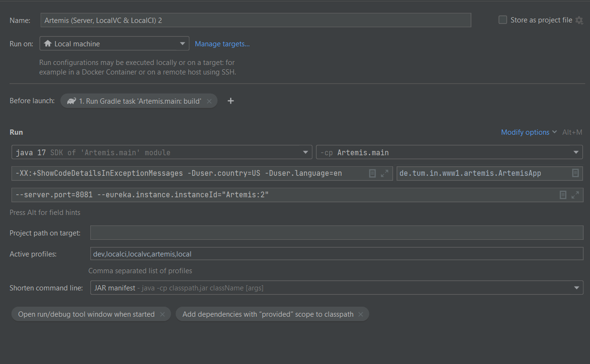Open the Shorten command line dropdown

[x=577, y=287]
